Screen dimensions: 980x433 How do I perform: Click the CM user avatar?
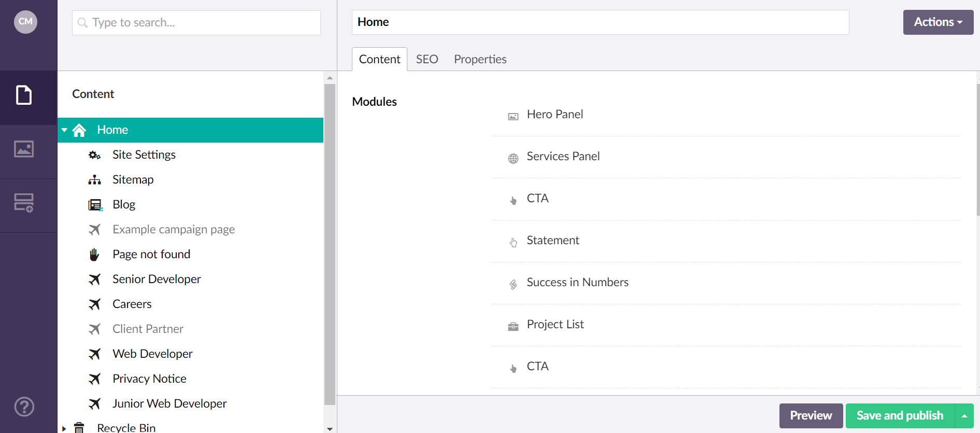tap(25, 22)
